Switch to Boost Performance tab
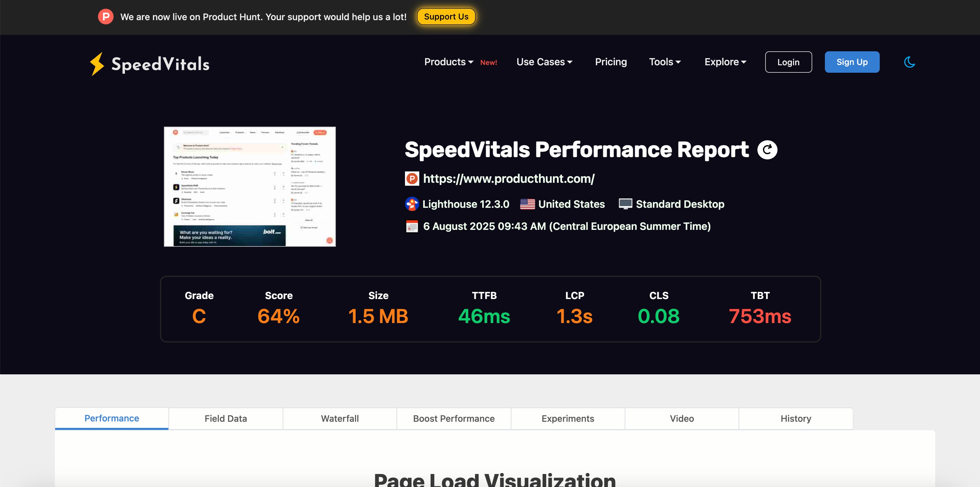 coord(454,418)
